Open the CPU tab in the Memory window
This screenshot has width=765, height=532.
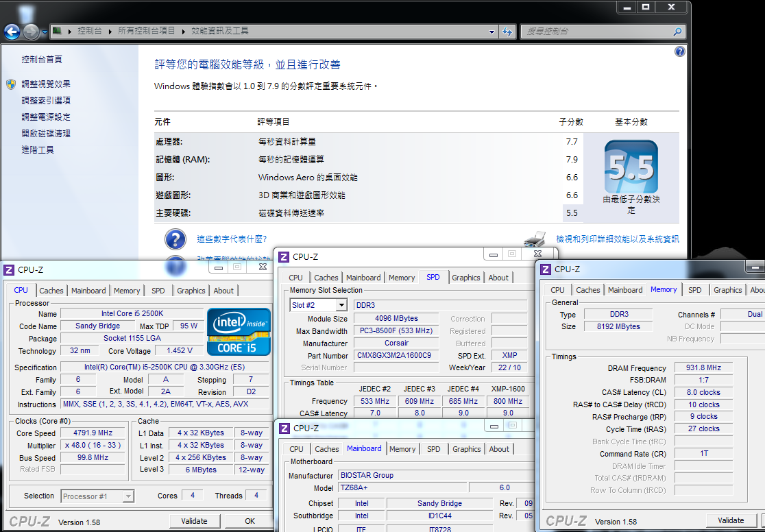click(557, 290)
